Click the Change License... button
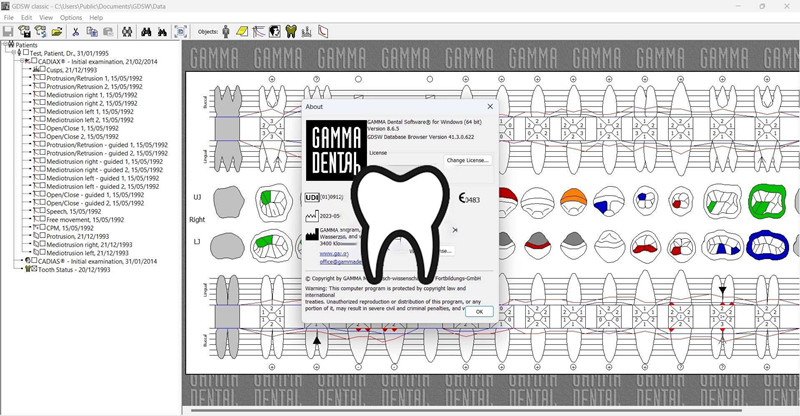The height and width of the screenshot is (416, 800). pyautogui.click(x=468, y=160)
